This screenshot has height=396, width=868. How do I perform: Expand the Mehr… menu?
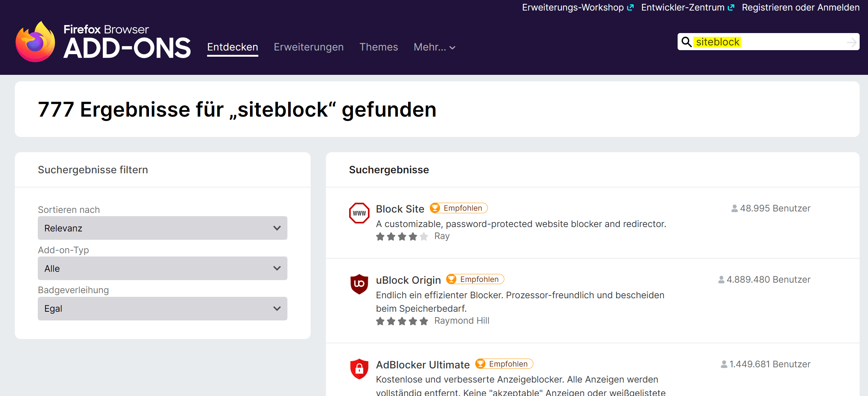tap(435, 47)
